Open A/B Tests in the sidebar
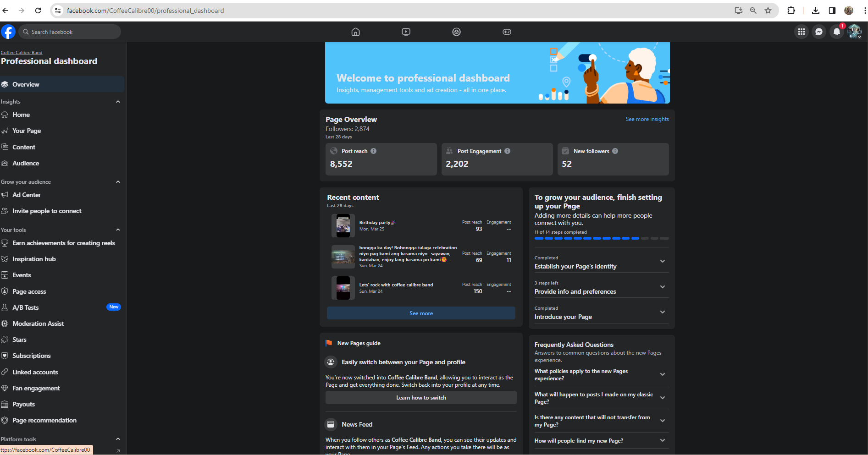The width and height of the screenshot is (868, 455). pyautogui.click(x=62, y=307)
